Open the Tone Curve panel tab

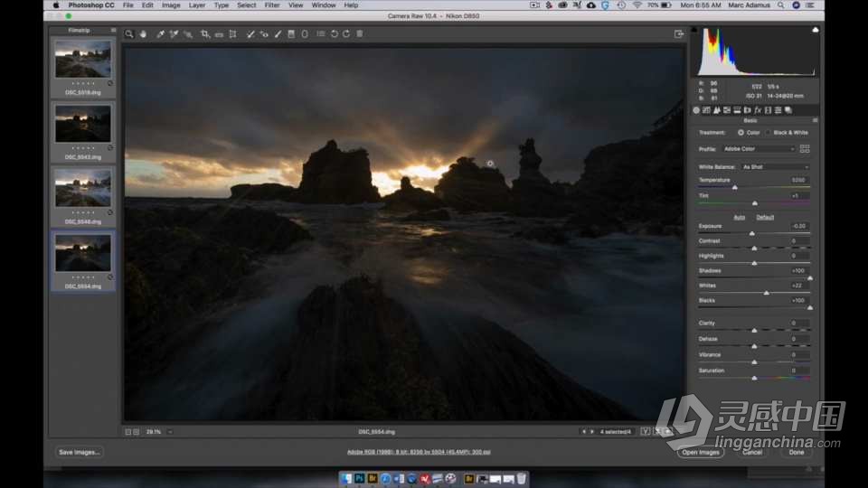(706, 110)
